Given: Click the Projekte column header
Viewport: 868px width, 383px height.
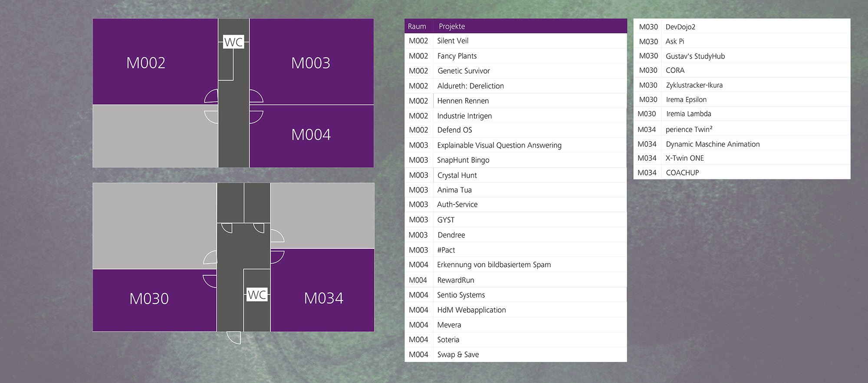Looking at the screenshot, I should coord(452,26).
